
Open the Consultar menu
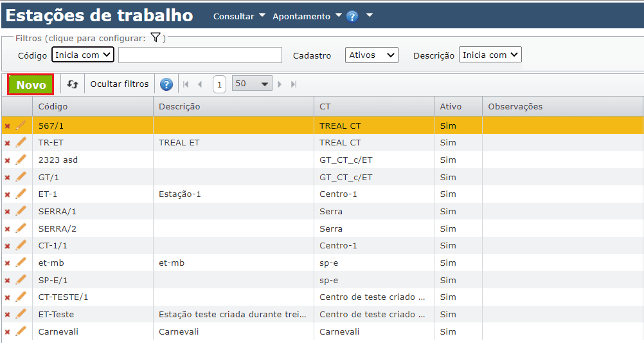[239, 17]
